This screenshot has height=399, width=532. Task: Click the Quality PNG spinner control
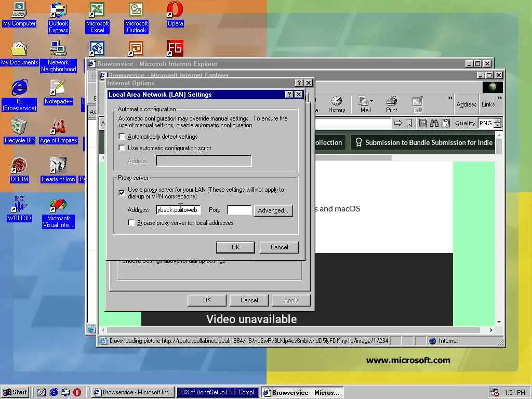click(x=497, y=123)
